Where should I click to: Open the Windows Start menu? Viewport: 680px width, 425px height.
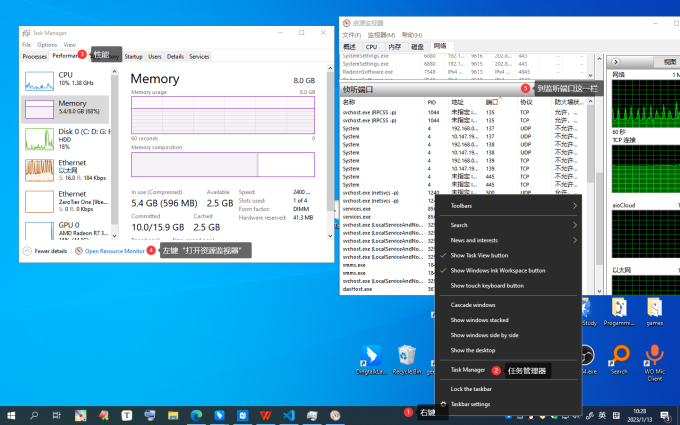[x=11, y=415]
